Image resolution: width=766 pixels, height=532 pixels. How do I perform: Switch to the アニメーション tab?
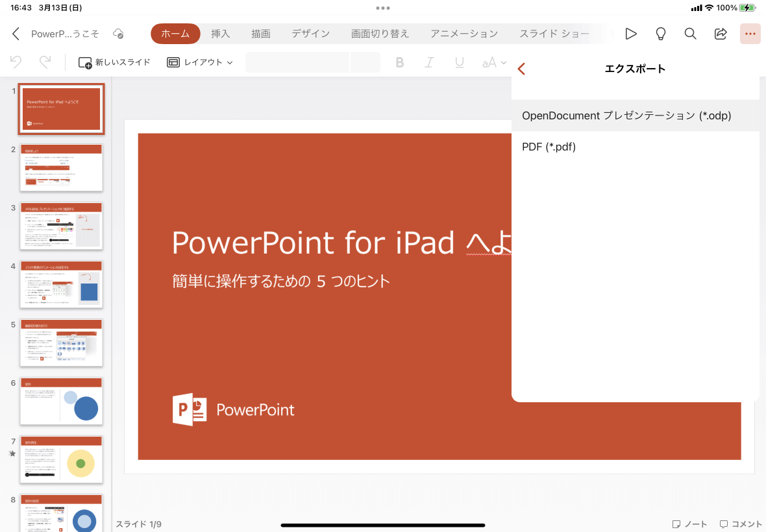464,34
